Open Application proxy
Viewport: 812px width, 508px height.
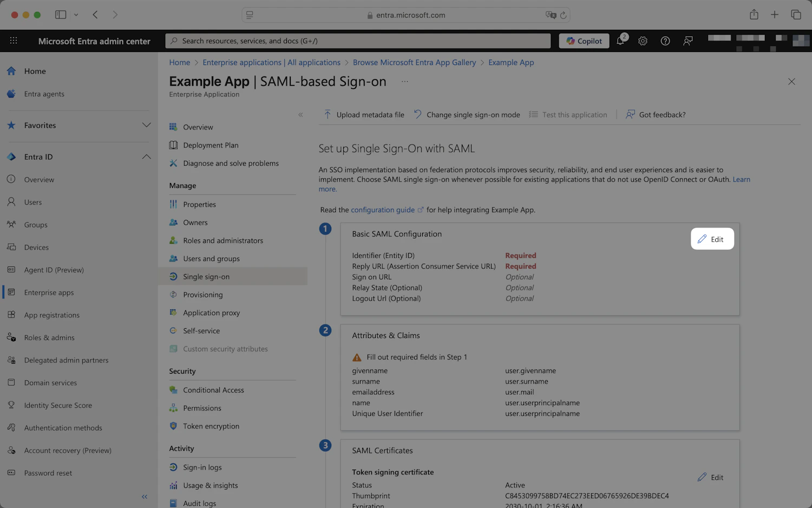(211, 313)
